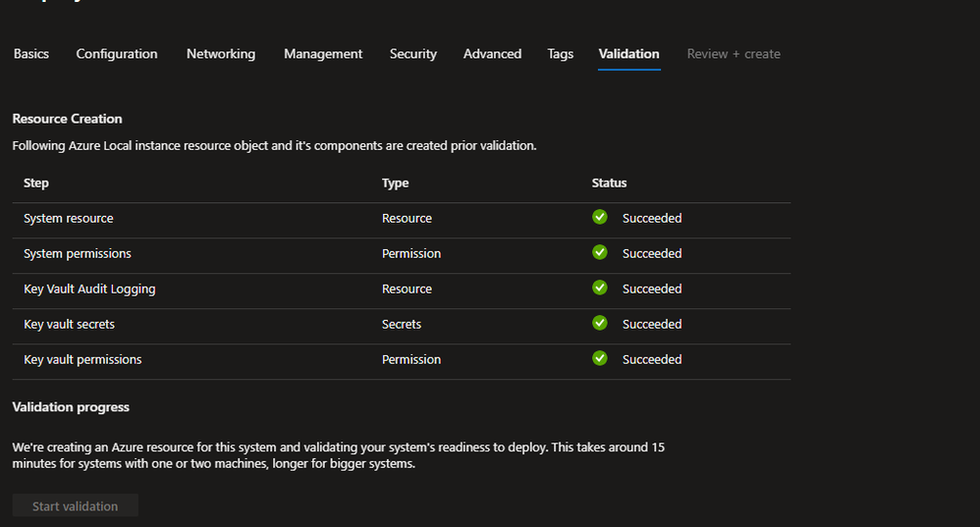This screenshot has height=527, width=980.
Task: Open the Management tab
Action: [323, 54]
